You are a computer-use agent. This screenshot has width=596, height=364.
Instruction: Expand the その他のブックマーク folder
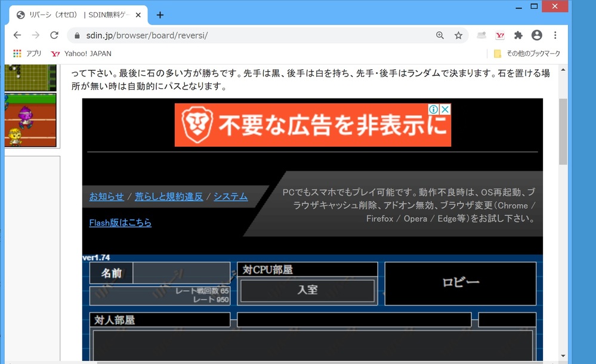click(x=527, y=54)
